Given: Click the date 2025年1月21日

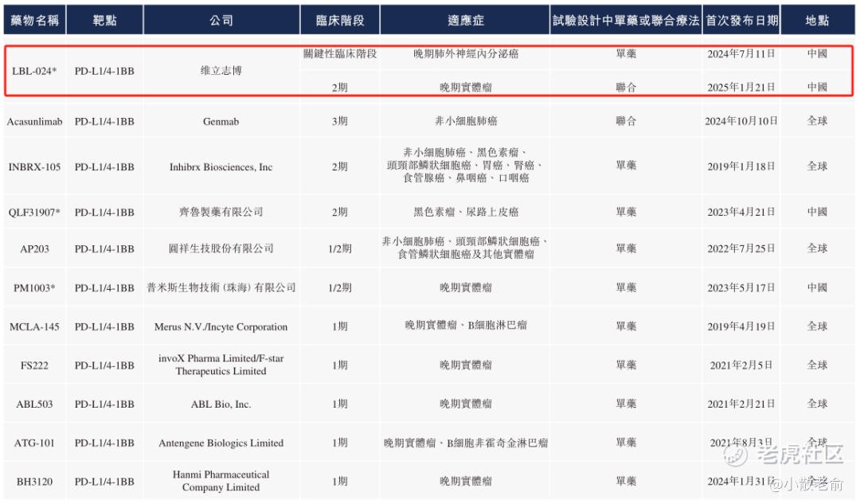Looking at the screenshot, I should pyautogui.click(x=741, y=88).
